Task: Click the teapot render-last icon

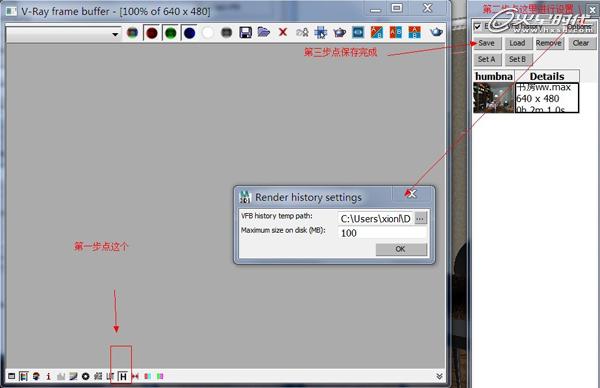Action: click(435, 32)
